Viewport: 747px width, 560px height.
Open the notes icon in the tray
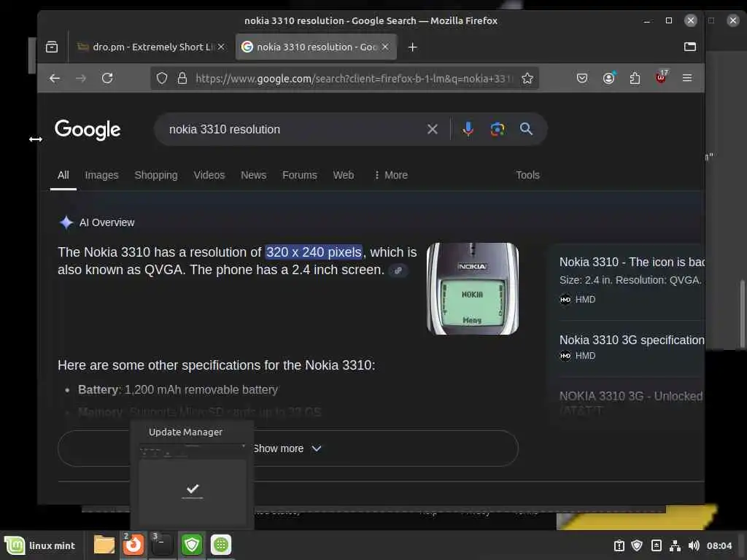(656, 545)
